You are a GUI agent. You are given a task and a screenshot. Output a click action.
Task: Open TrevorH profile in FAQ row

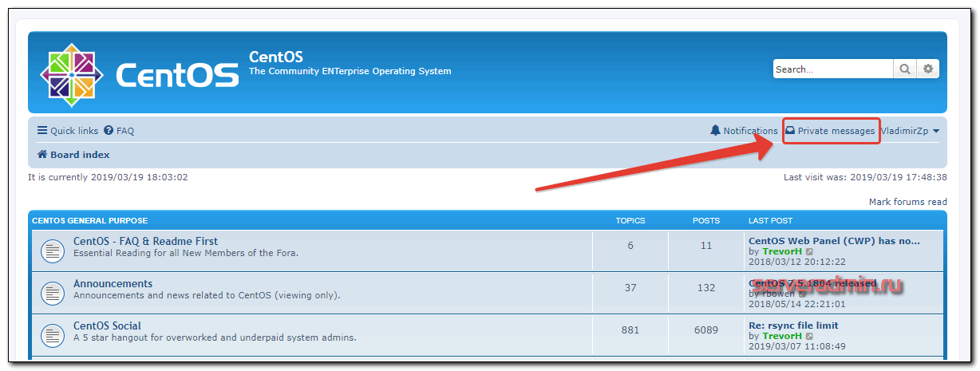click(x=782, y=251)
